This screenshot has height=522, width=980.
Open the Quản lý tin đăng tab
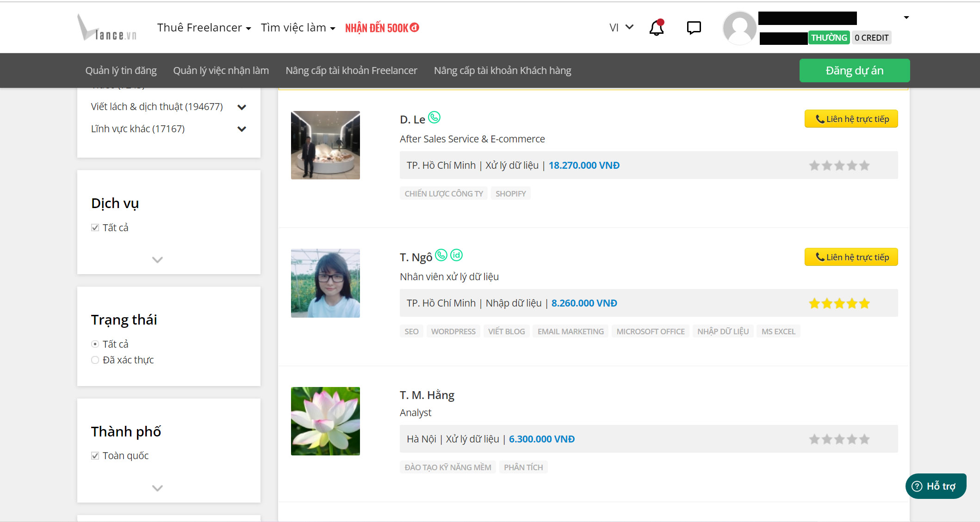(121, 70)
